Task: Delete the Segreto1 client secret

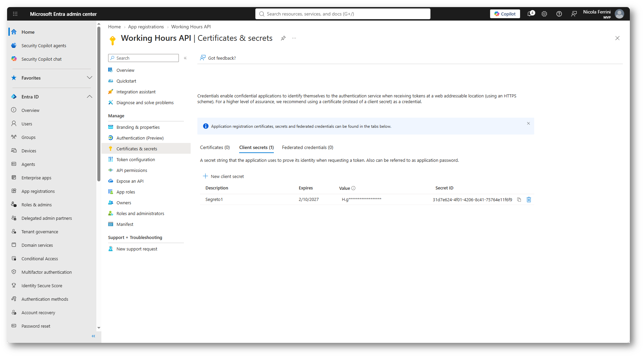Action: pyautogui.click(x=529, y=200)
